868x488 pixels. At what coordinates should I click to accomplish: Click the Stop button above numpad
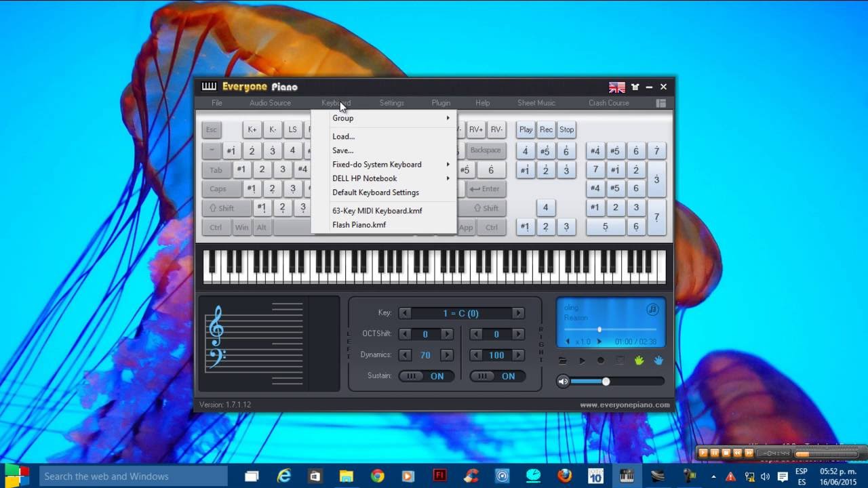567,129
